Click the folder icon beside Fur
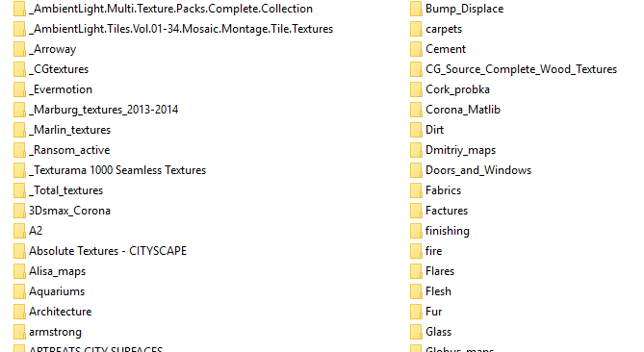 click(x=416, y=312)
